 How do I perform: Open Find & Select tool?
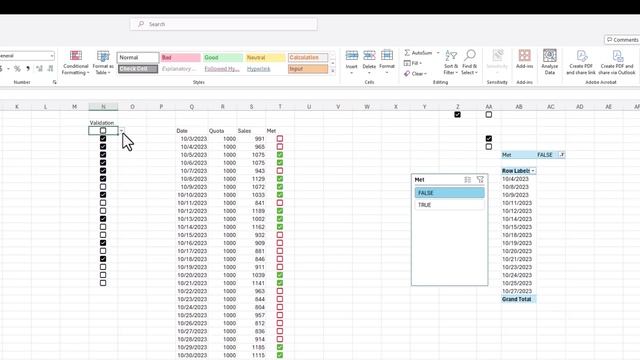[469, 62]
